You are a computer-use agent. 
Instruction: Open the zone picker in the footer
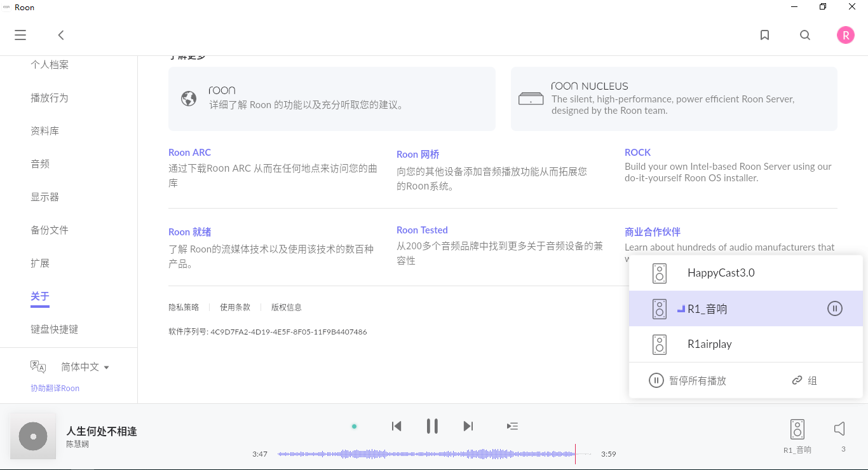797,436
